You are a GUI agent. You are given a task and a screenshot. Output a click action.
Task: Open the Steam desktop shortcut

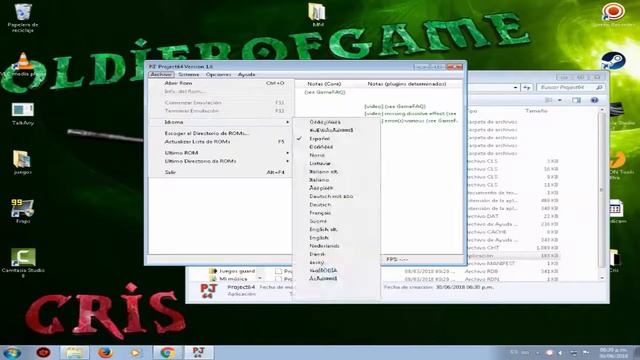tap(613, 61)
